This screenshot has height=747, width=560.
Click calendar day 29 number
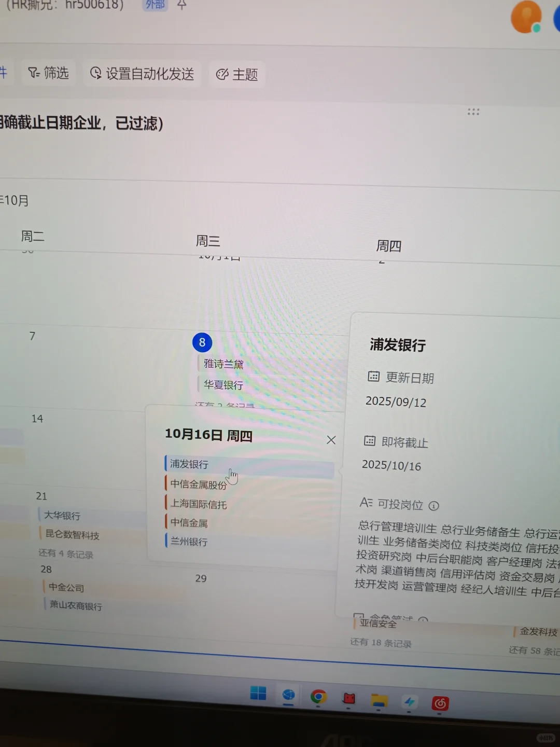pos(201,578)
